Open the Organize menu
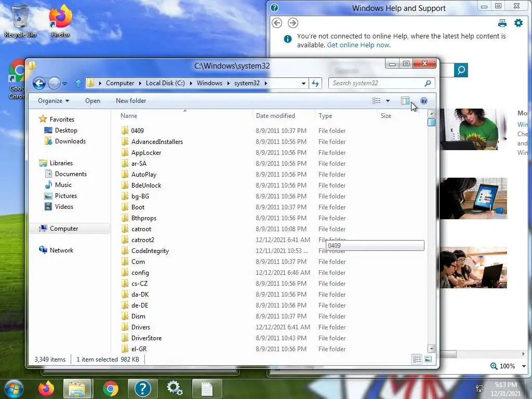Viewport: 532px width, 399px height. pyautogui.click(x=54, y=101)
